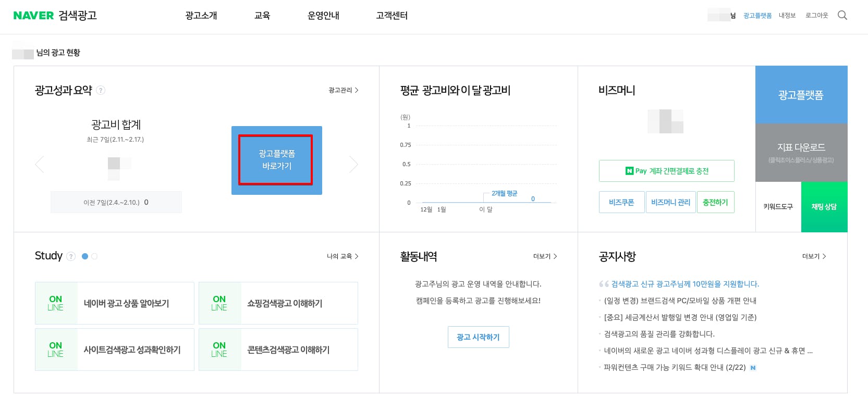Image resolution: width=868 pixels, height=398 pixels.
Task: Click the 활동내역 heading
Action: tap(419, 256)
